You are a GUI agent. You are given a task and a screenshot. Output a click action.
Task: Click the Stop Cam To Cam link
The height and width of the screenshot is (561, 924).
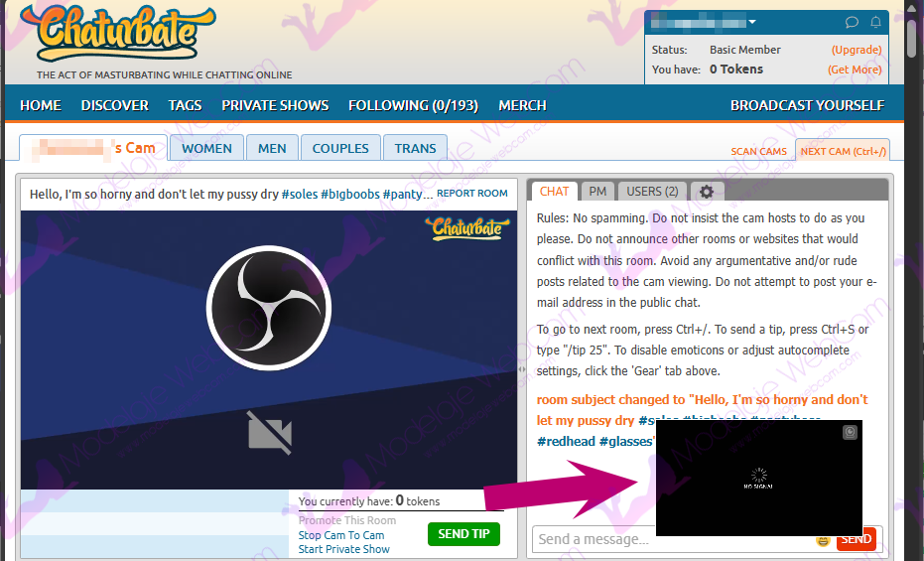coord(340,535)
